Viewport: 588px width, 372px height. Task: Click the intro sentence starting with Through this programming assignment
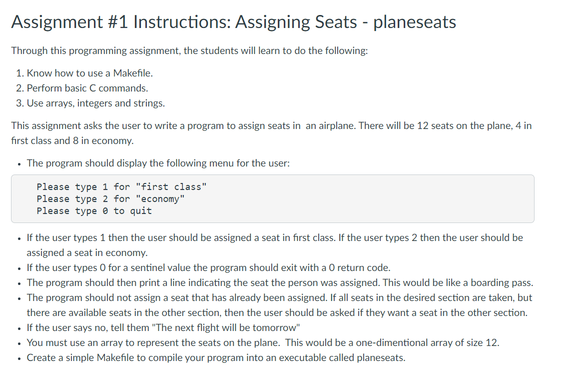189,50
